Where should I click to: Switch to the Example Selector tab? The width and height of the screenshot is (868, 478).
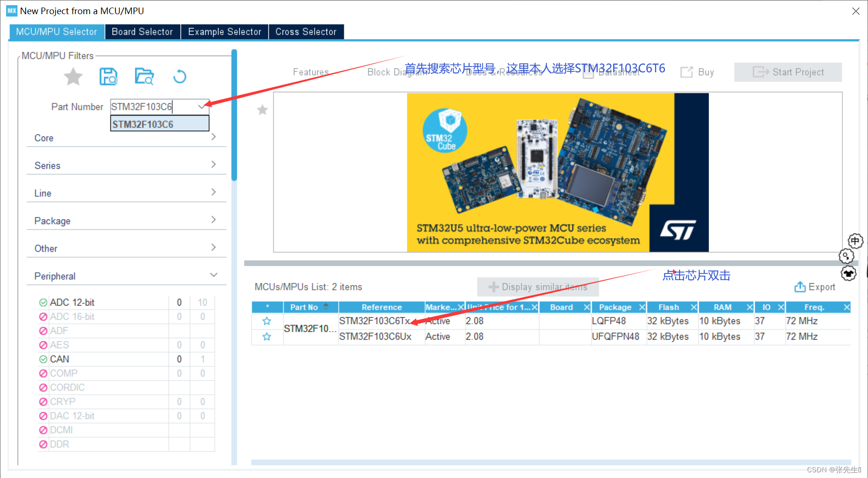225,32
